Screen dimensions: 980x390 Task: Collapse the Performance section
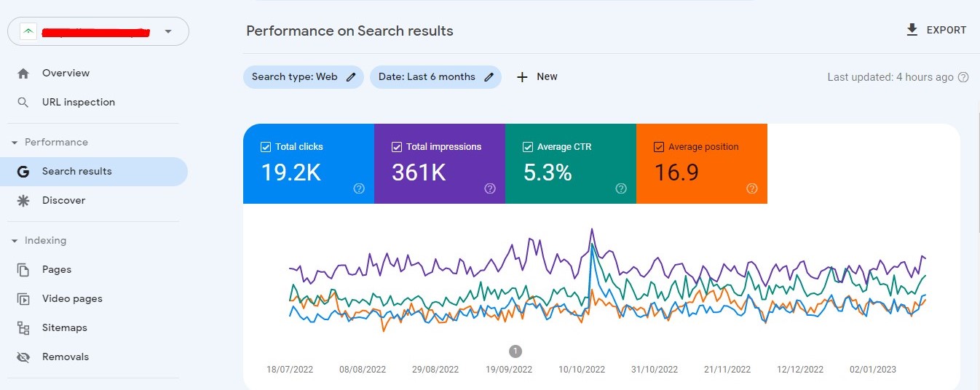[x=15, y=143]
